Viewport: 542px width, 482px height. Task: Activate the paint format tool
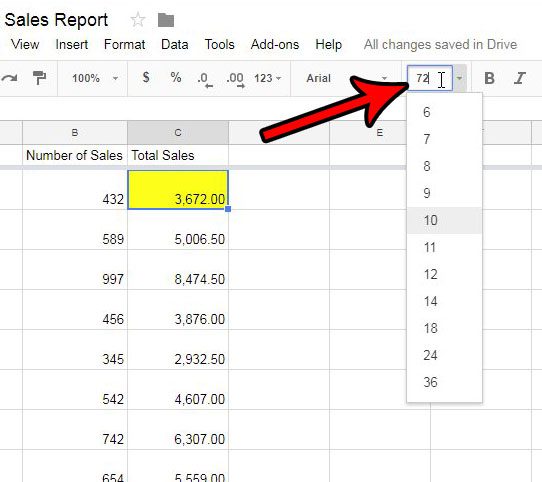(39, 78)
